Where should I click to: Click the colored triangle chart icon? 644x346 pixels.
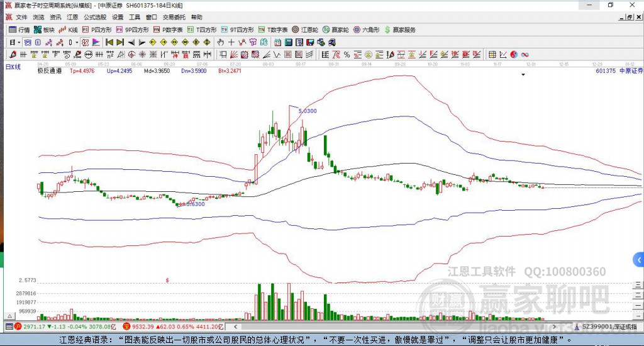(96, 42)
